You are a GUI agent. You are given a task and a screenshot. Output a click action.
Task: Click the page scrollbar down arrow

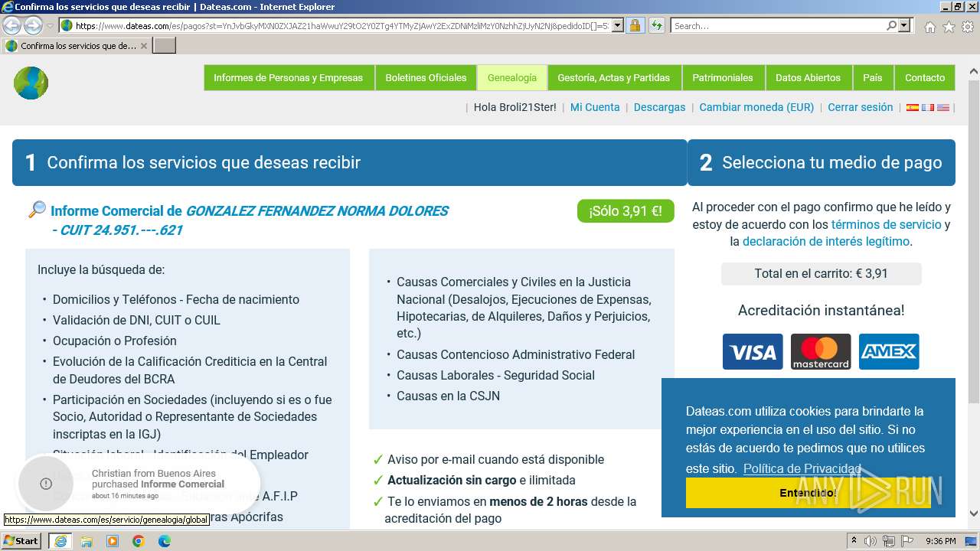974,514
